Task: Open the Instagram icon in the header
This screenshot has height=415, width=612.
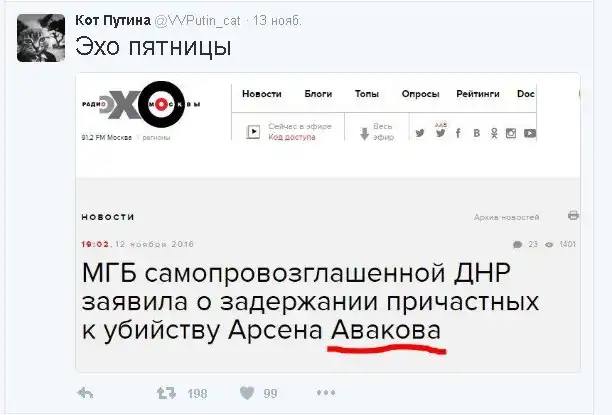Action: (x=511, y=134)
